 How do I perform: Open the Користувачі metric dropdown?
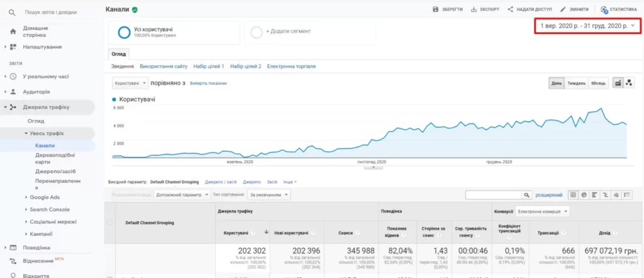tap(130, 84)
